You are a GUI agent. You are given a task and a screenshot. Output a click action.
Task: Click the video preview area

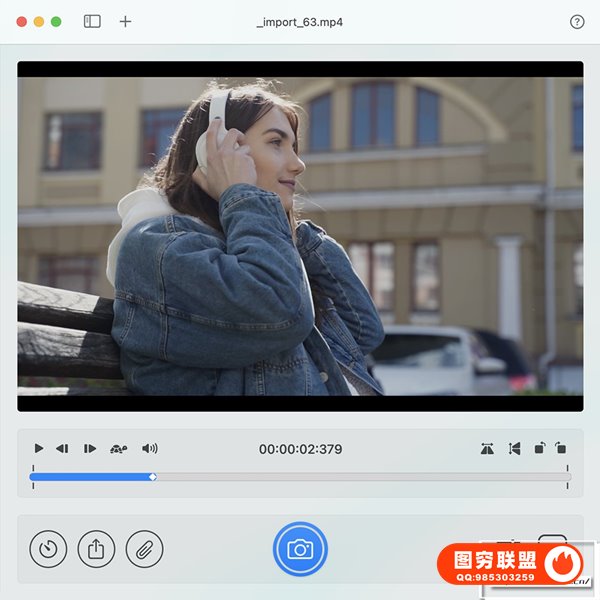tap(300, 236)
